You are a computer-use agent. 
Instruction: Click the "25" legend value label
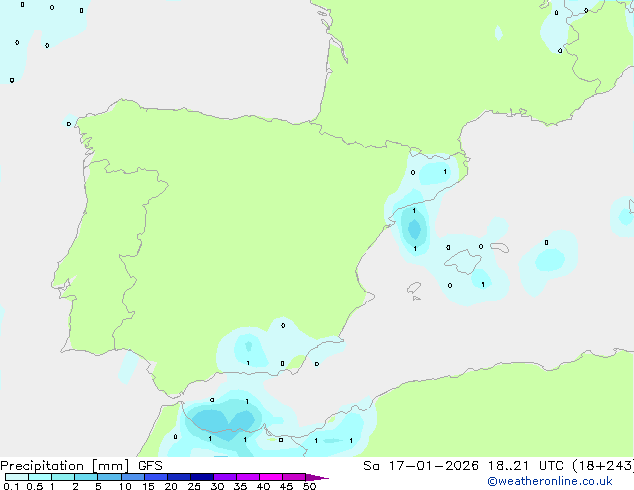[x=194, y=486]
